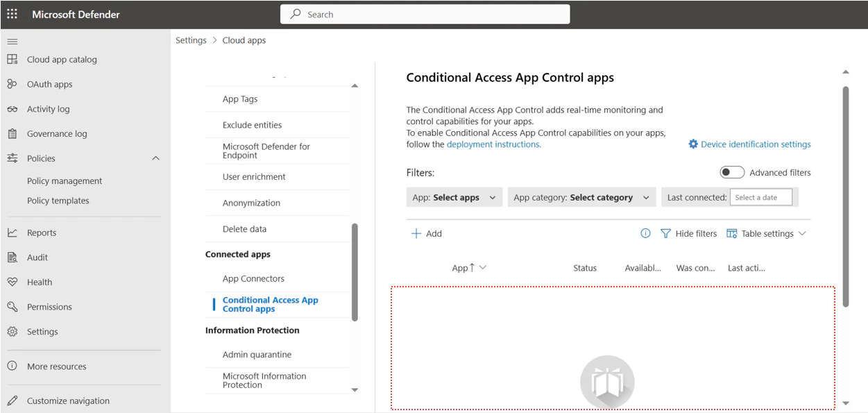Click the plus icon next to Add
The width and height of the screenshot is (868, 413).
coord(416,233)
